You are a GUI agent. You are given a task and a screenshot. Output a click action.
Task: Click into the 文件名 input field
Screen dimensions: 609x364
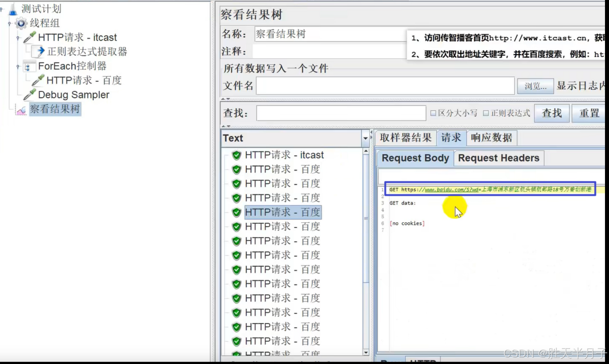tap(385, 86)
